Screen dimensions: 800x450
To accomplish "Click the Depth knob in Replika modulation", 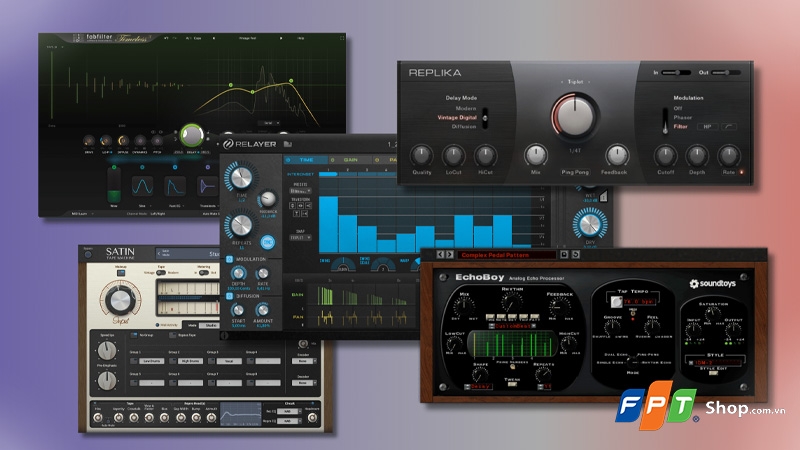I will pyautogui.click(x=696, y=155).
